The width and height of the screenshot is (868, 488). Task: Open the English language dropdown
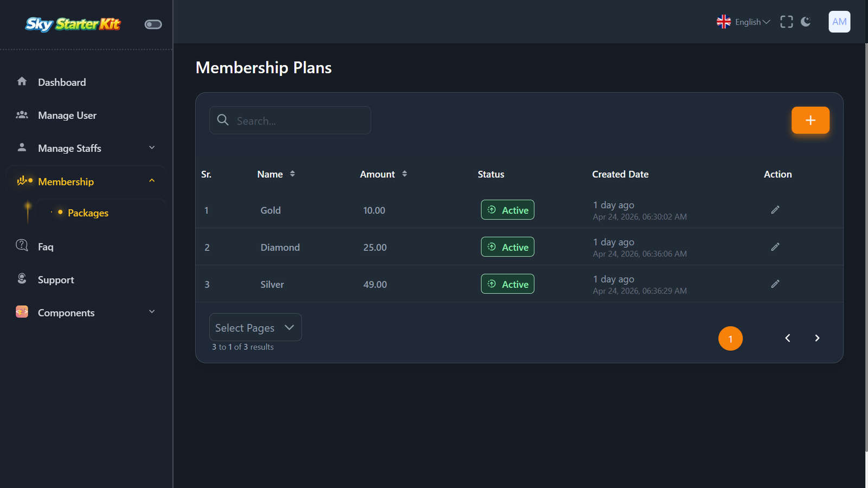click(x=743, y=22)
